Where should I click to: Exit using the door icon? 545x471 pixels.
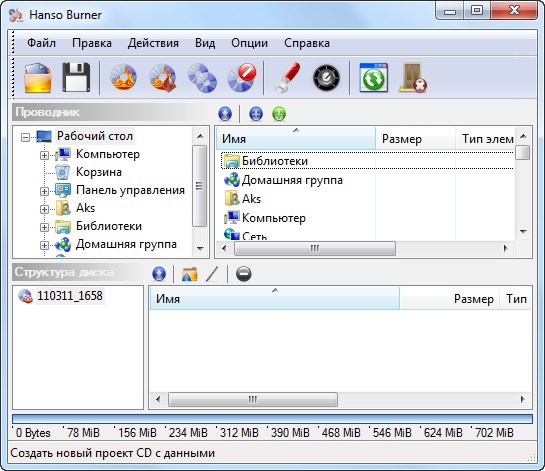(x=413, y=78)
